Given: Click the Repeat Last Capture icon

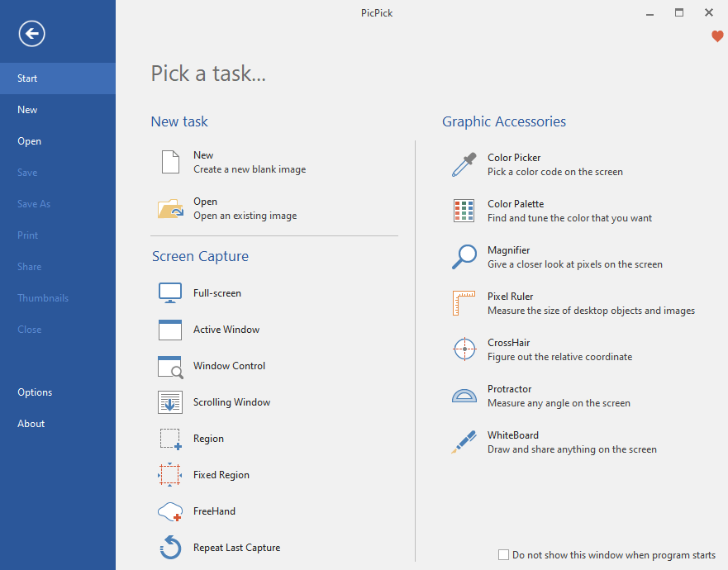Looking at the screenshot, I should tap(170, 547).
